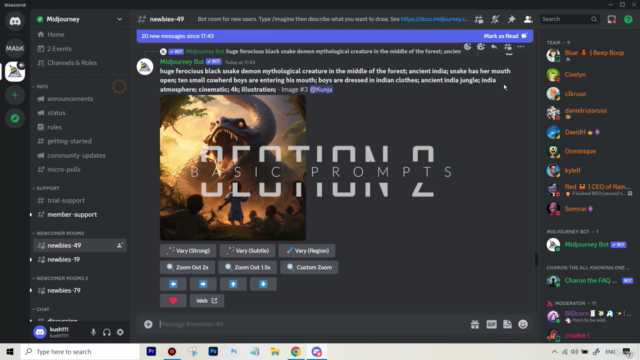Pan image right with arrow button
This screenshot has width=640, height=360.
203,284
